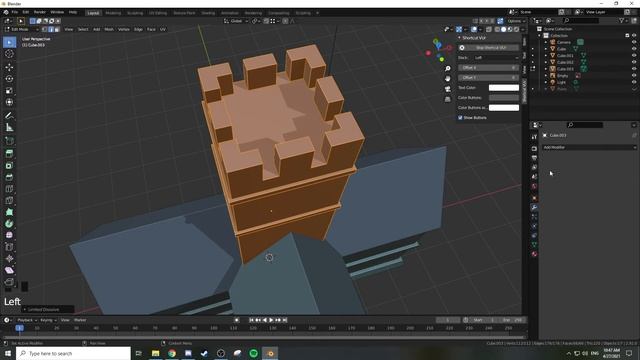Enable face select mode
Screen dimensions: 640x360
pyautogui.click(x=57, y=29)
